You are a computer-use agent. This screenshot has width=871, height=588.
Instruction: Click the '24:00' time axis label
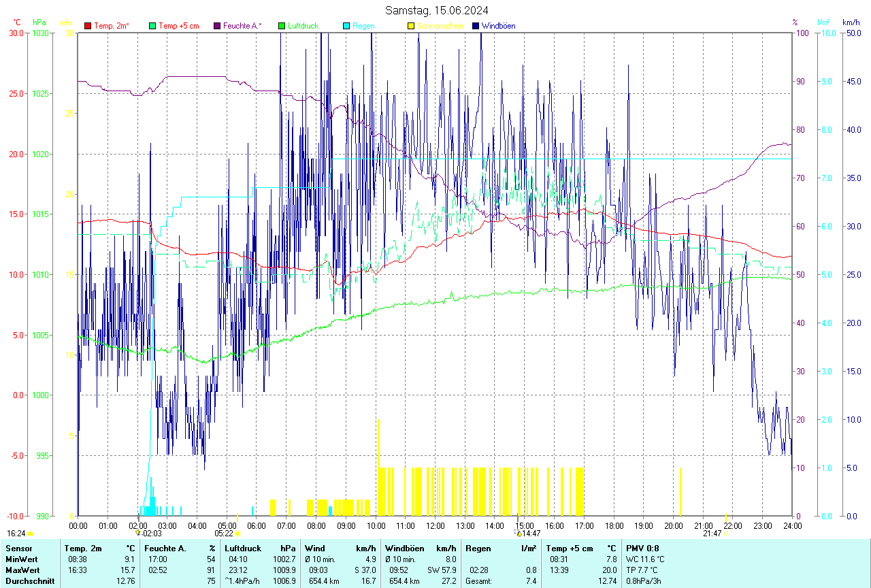pos(792,525)
